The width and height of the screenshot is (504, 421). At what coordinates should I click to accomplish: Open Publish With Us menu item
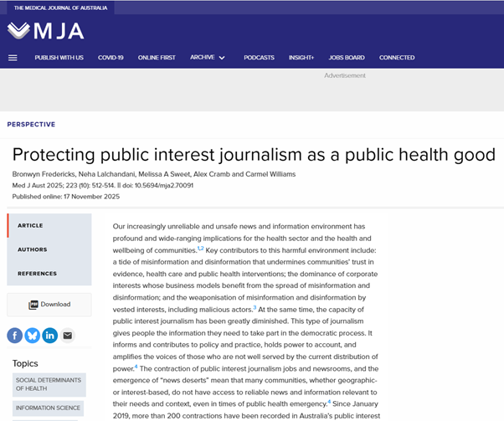(59, 58)
